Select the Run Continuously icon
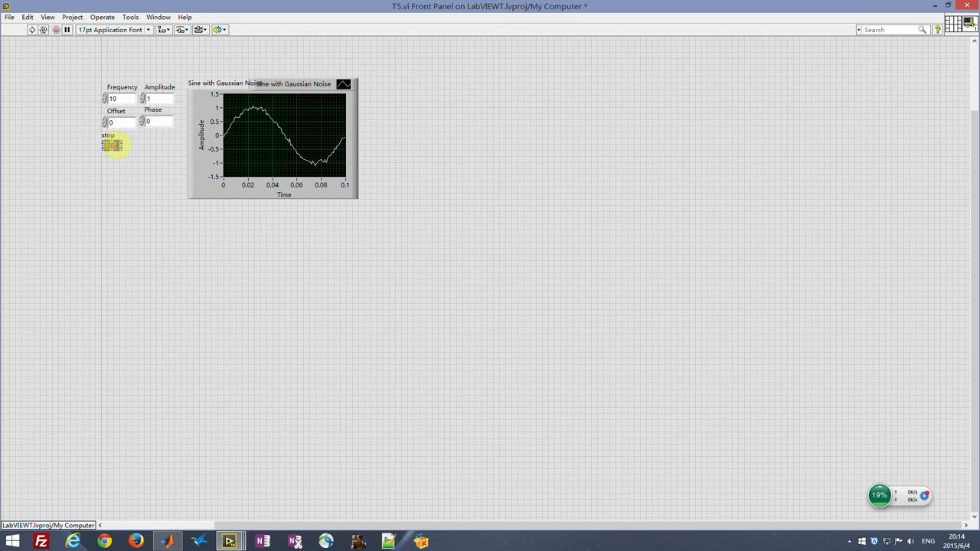This screenshot has width=980, height=551. click(x=44, y=29)
